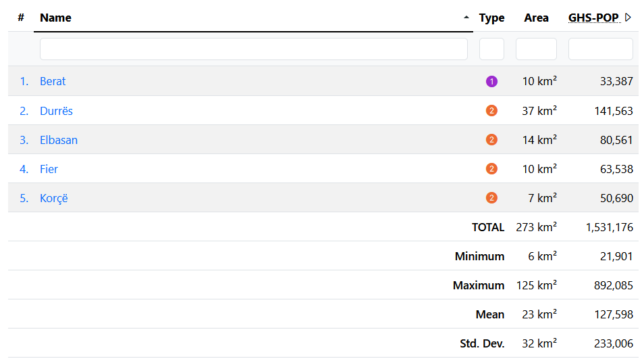
Task: Open the Berat link
Action: 53,81
